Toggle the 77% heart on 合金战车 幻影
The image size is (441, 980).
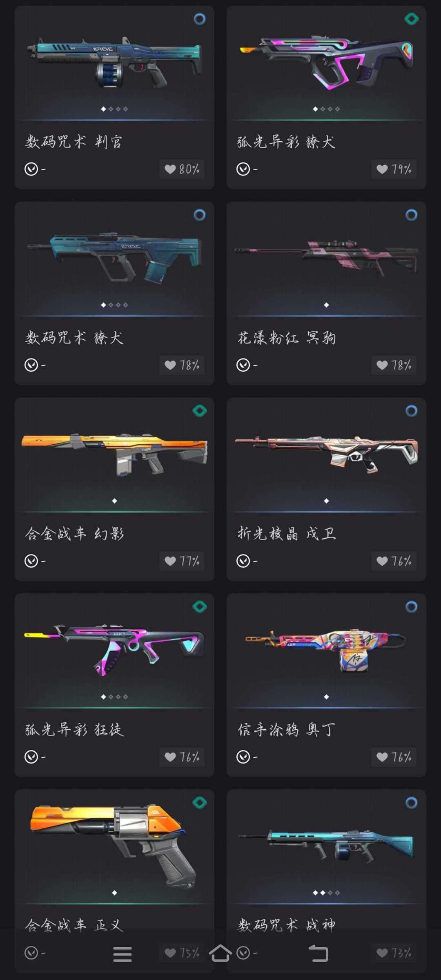click(182, 561)
